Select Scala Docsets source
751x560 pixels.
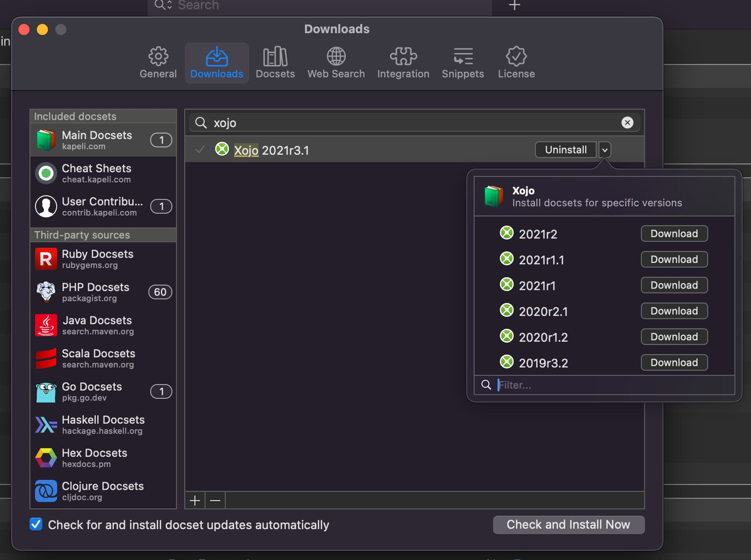103,358
